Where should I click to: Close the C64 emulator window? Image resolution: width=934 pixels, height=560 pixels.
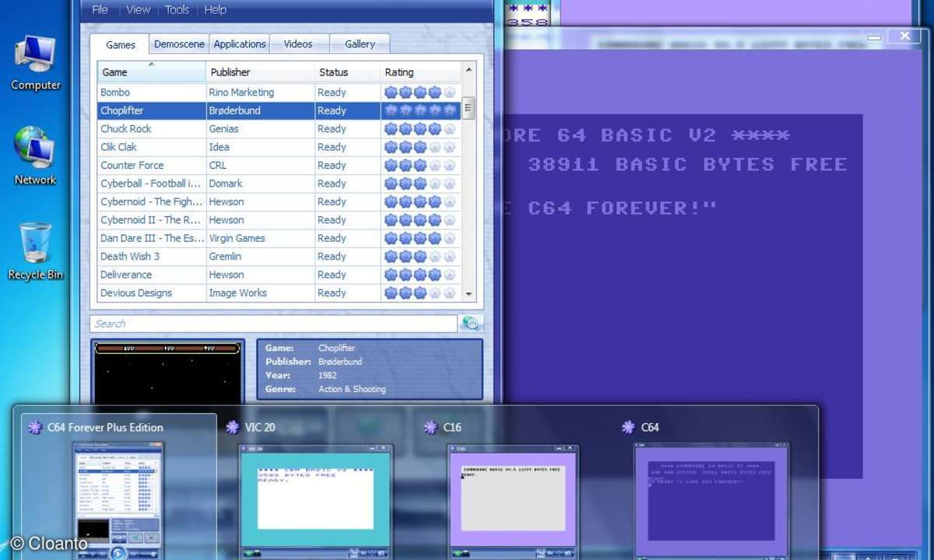pos(904,36)
